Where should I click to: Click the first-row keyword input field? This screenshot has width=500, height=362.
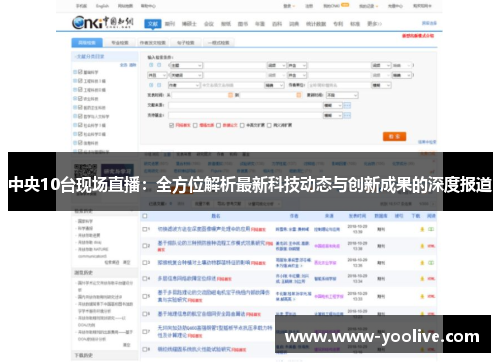(235, 65)
